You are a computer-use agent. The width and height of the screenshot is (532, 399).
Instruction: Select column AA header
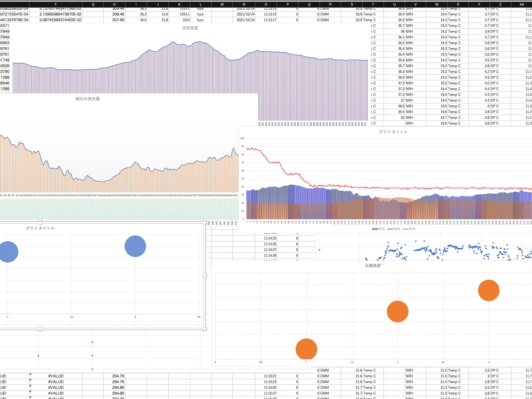tap(522, 4)
